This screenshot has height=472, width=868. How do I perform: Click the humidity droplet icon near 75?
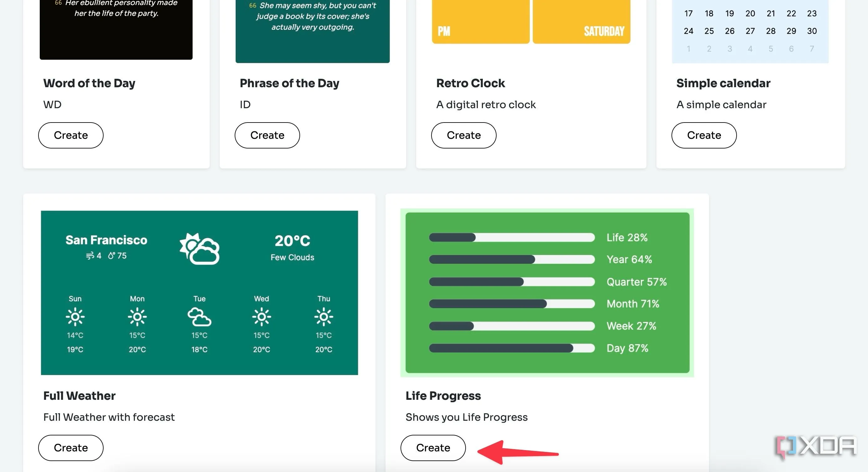[x=111, y=256]
